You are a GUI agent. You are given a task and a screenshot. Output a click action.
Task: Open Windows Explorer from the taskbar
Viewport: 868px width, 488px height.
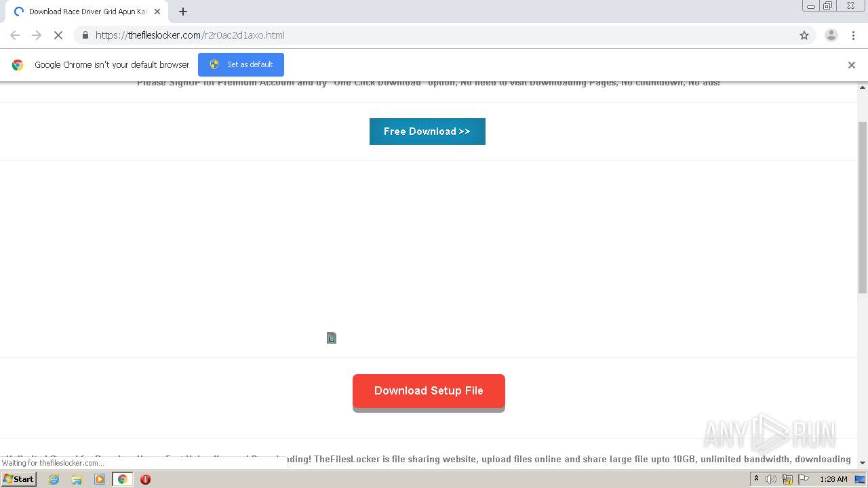(x=77, y=479)
